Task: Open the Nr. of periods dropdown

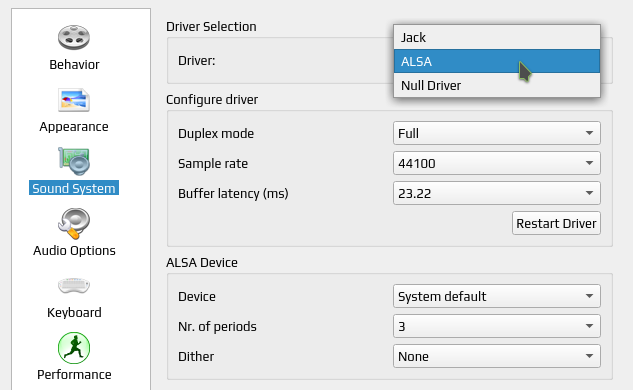Action: coord(497,326)
